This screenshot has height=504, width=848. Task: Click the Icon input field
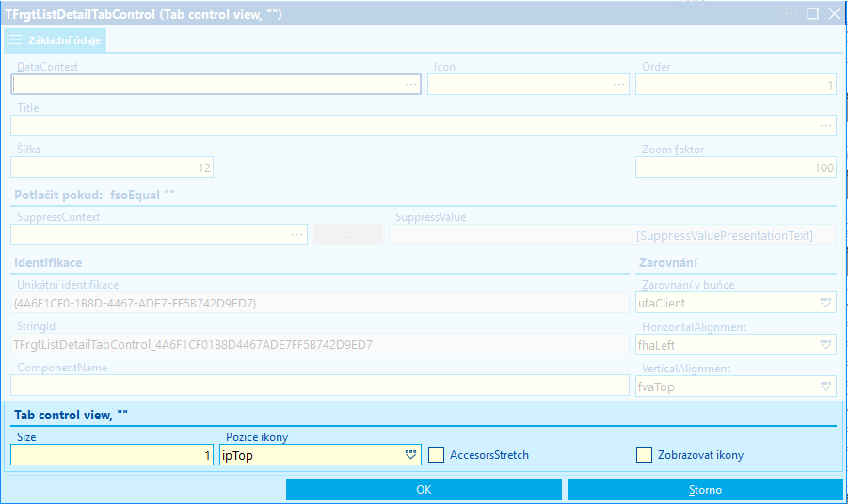click(528, 85)
